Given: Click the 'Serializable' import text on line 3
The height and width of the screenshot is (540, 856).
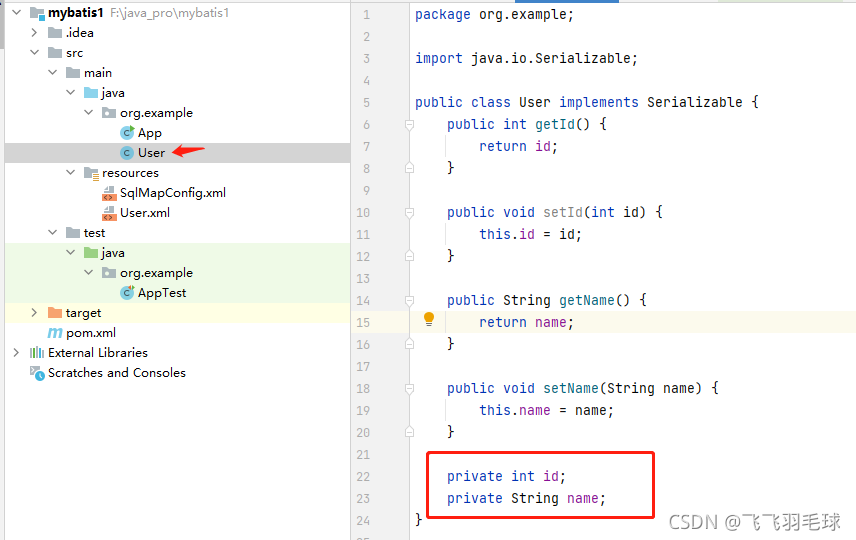Looking at the screenshot, I should (x=583, y=58).
